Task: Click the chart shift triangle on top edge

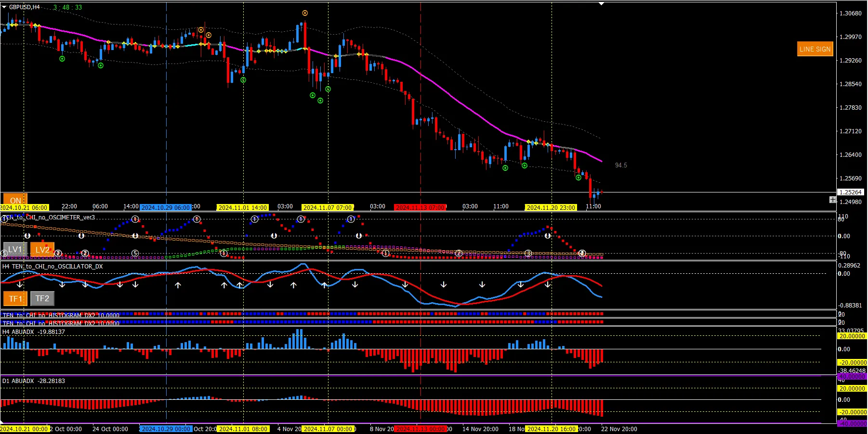Action: [x=601, y=4]
